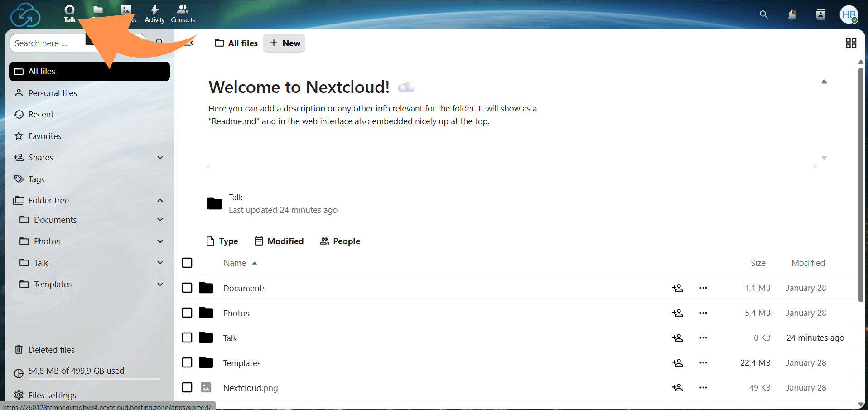Image resolution: width=868 pixels, height=410 pixels.
Task: Click the notifications bell icon
Action: click(792, 14)
